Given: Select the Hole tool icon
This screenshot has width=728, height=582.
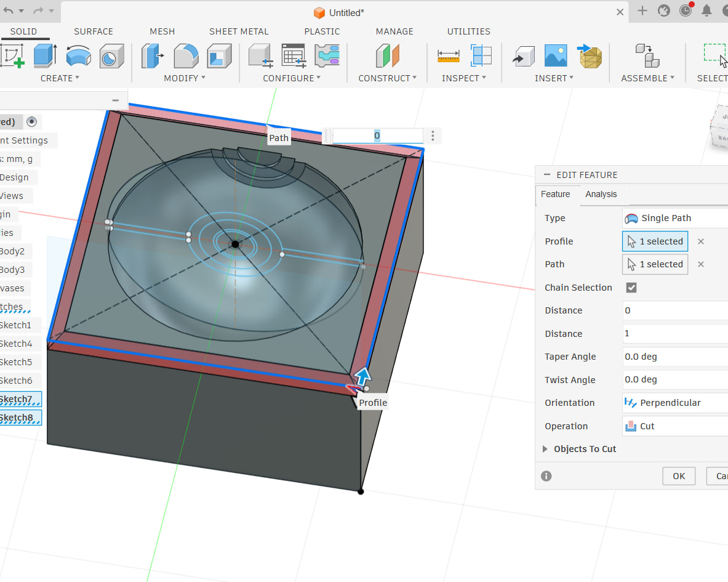Looking at the screenshot, I should click(x=111, y=56).
